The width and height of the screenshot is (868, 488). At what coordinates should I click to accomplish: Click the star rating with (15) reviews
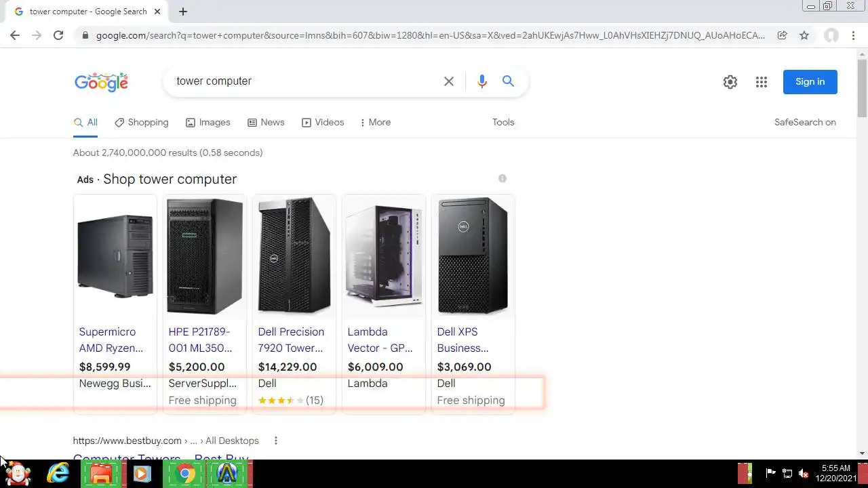[x=291, y=401]
